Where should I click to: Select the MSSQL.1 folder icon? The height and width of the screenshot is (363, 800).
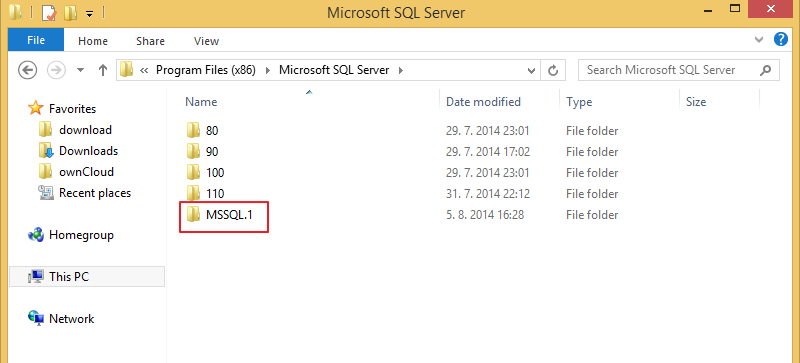pos(193,215)
